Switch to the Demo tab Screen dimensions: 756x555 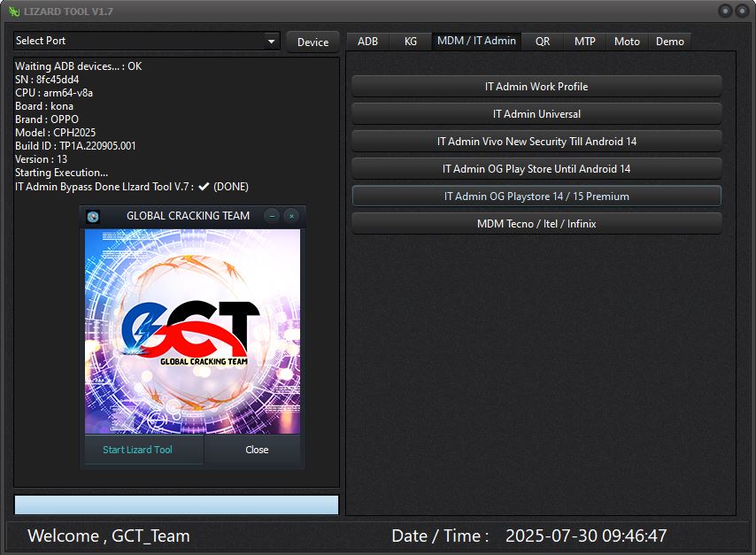coord(670,42)
